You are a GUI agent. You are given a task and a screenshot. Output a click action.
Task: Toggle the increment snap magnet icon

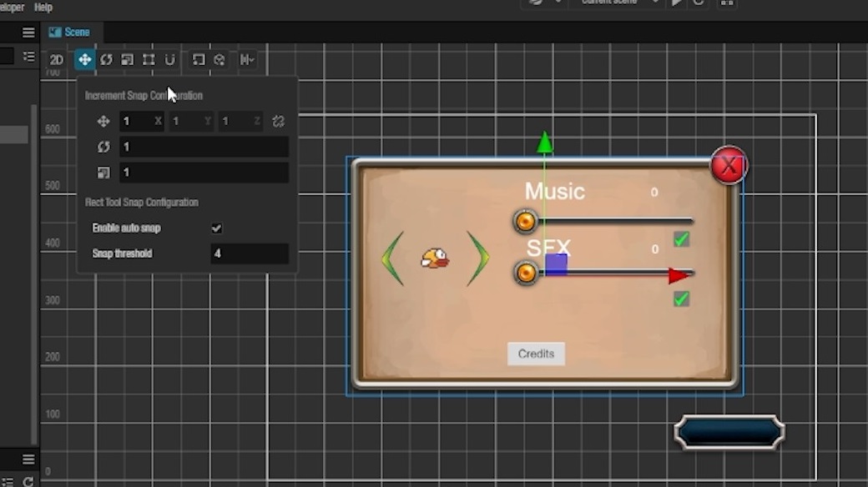click(x=170, y=60)
